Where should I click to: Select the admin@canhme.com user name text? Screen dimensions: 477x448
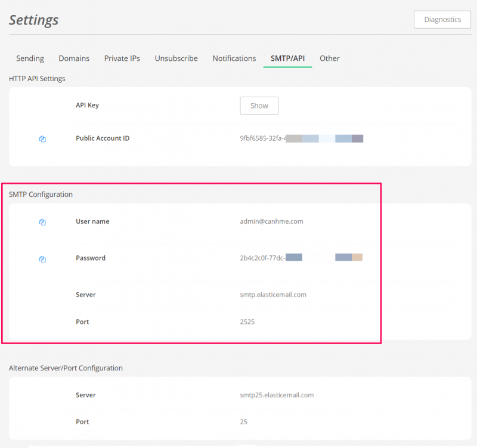(x=271, y=221)
